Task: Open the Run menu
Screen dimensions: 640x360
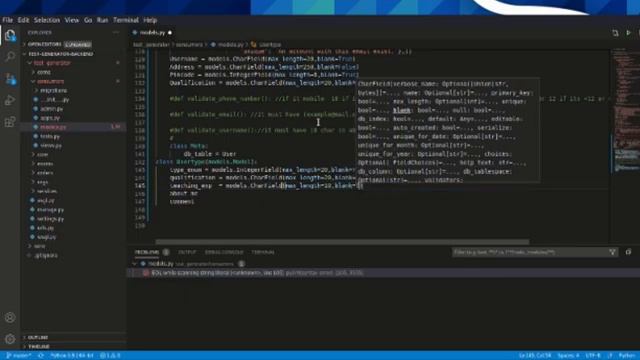Action: (102, 20)
